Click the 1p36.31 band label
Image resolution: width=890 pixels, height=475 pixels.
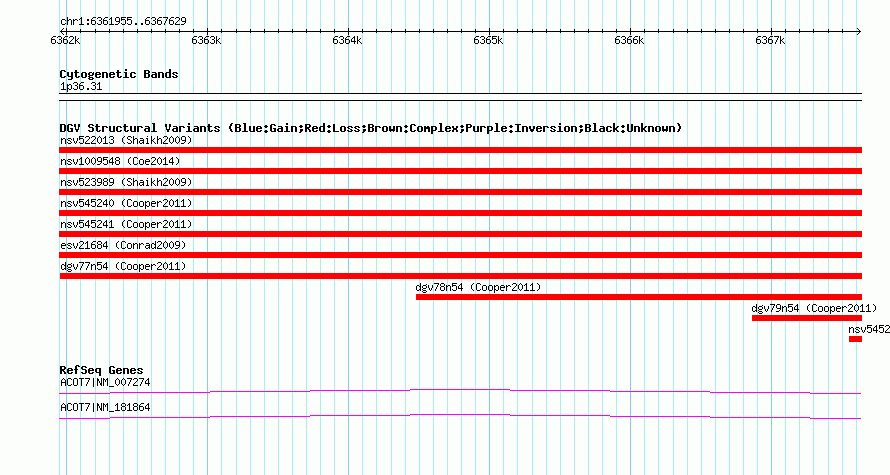(x=81, y=86)
